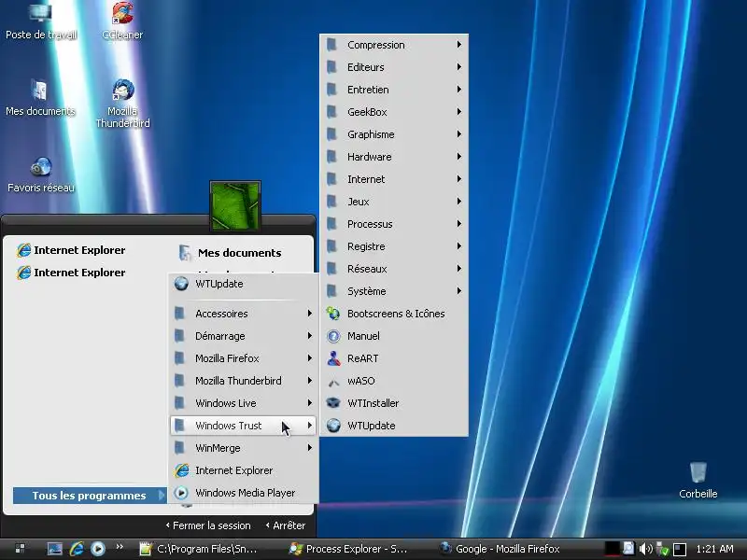This screenshot has height=560, width=747.
Task: Expand the Mozilla Firefox programs folder
Action: [x=244, y=358]
